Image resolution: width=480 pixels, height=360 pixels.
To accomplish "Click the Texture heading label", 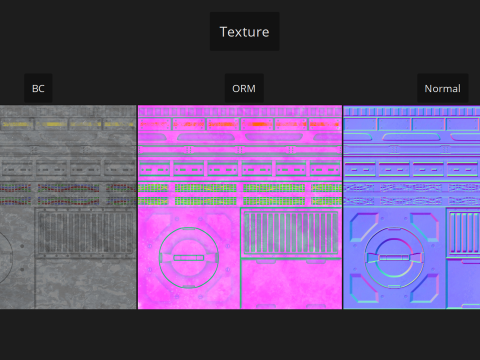I will coord(244,32).
